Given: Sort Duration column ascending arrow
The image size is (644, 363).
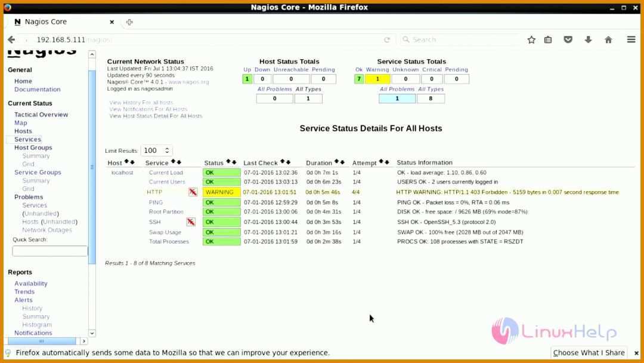Looking at the screenshot, I should click(336, 162).
